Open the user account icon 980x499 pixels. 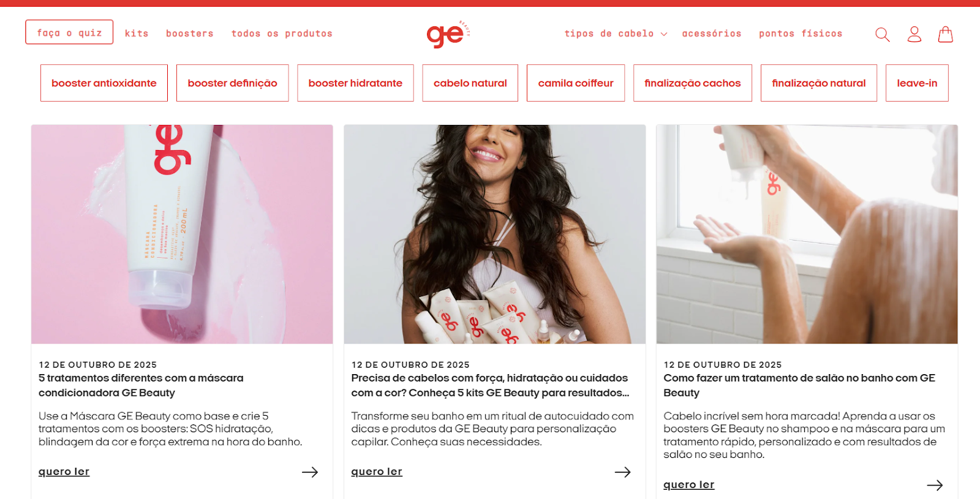click(914, 34)
